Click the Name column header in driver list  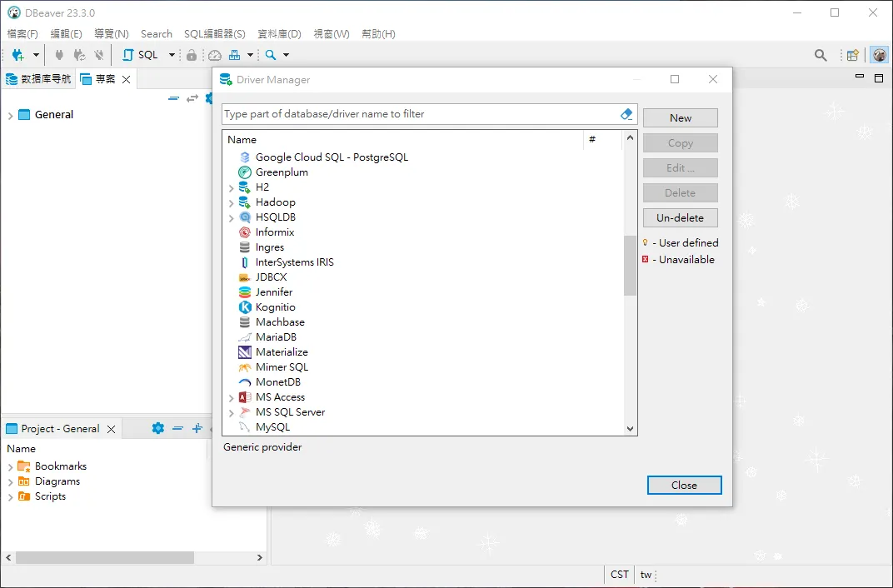[403, 139]
